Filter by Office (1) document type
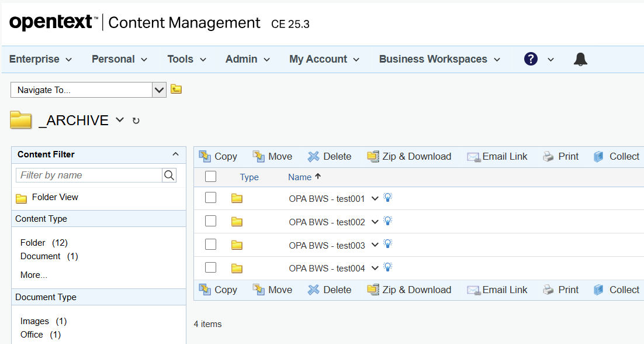Image resolution: width=644 pixels, height=344 pixels. pos(41,335)
